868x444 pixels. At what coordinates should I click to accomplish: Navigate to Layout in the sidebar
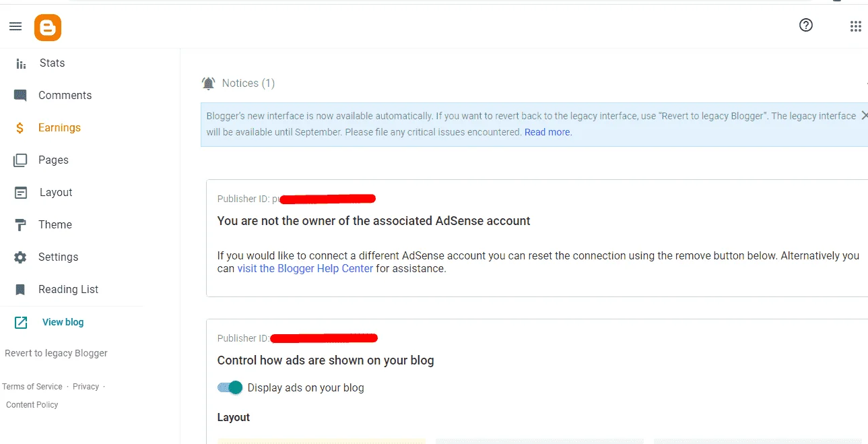56,193
